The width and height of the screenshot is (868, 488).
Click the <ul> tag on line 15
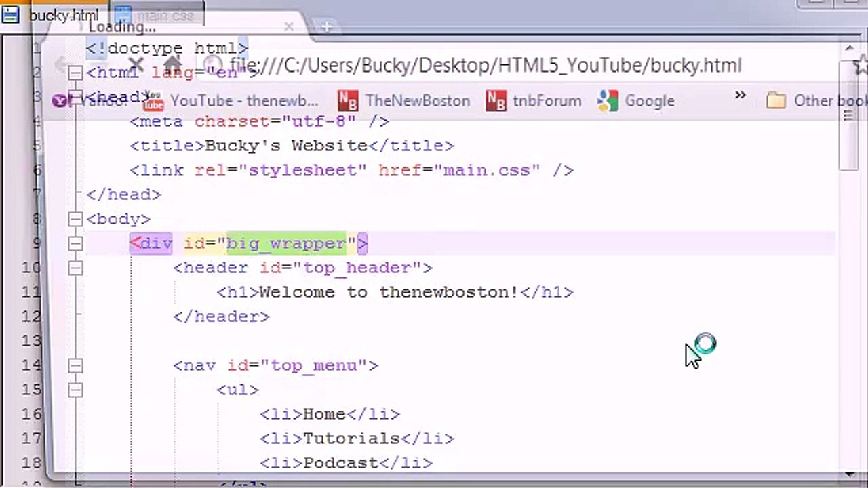238,390
